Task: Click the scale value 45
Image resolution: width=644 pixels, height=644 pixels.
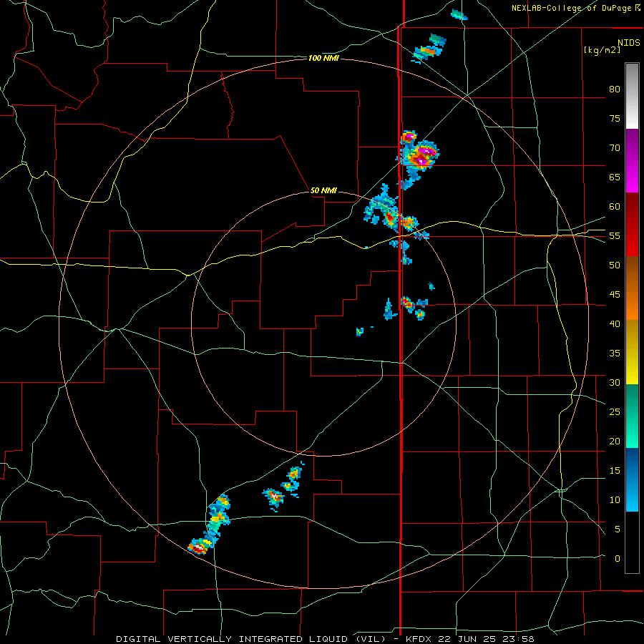Action: click(615, 295)
